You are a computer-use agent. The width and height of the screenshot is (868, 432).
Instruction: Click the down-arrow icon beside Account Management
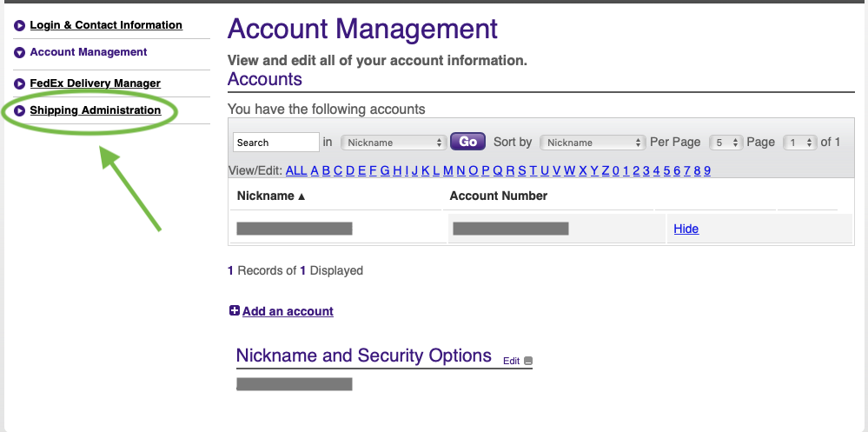(x=19, y=53)
